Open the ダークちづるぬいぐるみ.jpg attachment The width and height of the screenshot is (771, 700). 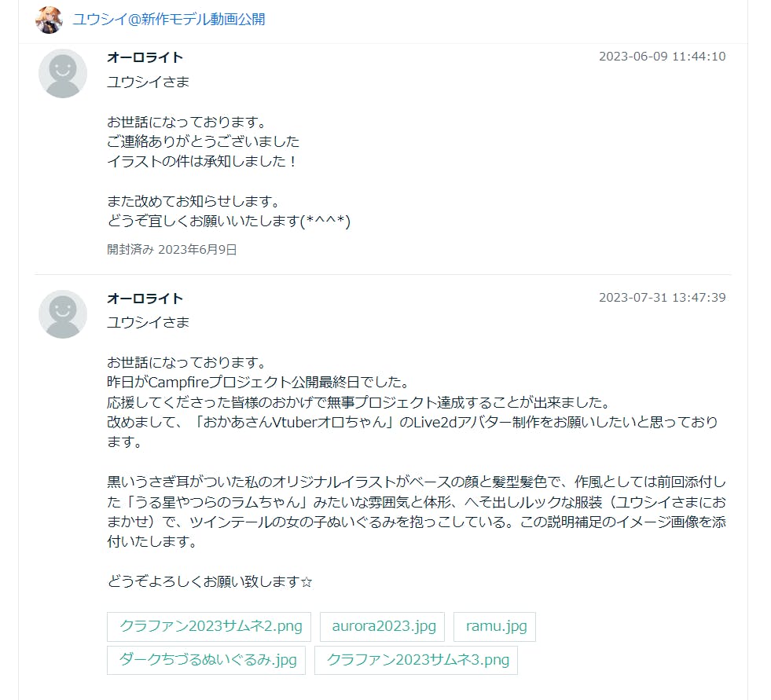tap(207, 660)
